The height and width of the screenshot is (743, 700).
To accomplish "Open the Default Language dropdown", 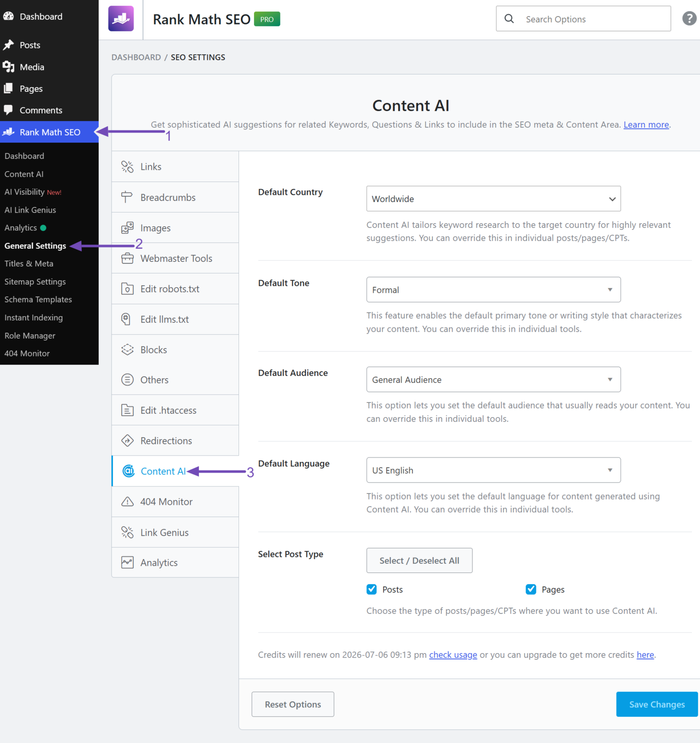I will tap(493, 470).
